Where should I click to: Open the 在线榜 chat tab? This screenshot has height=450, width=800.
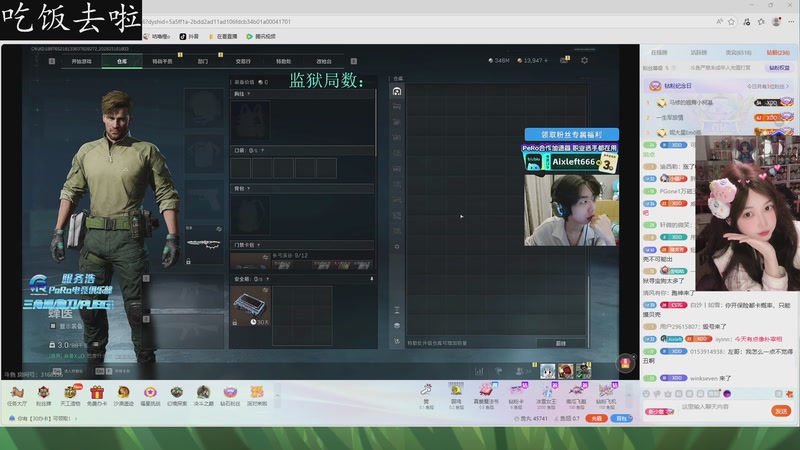(x=659, y=53)
